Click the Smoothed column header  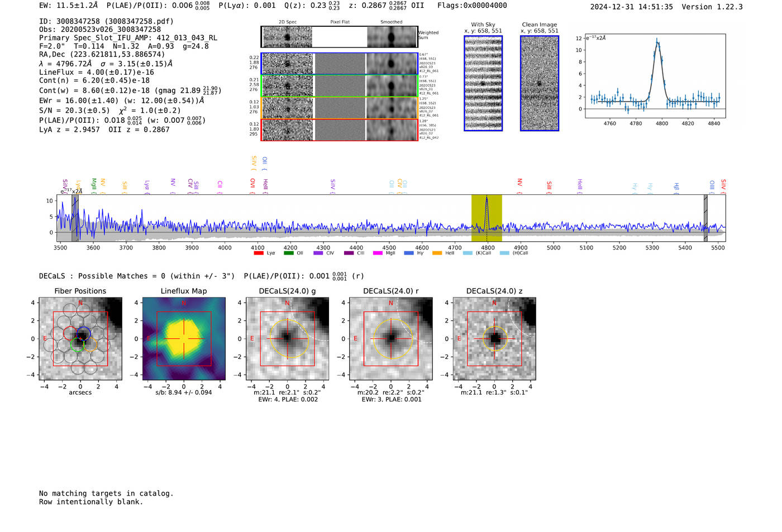coord(392,22)
